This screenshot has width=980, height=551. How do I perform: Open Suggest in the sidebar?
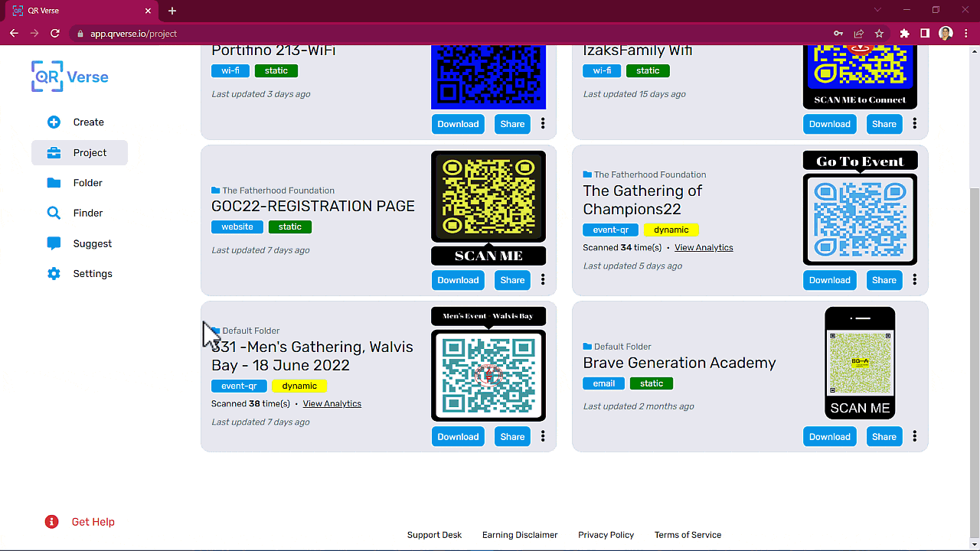pos(80,243)
